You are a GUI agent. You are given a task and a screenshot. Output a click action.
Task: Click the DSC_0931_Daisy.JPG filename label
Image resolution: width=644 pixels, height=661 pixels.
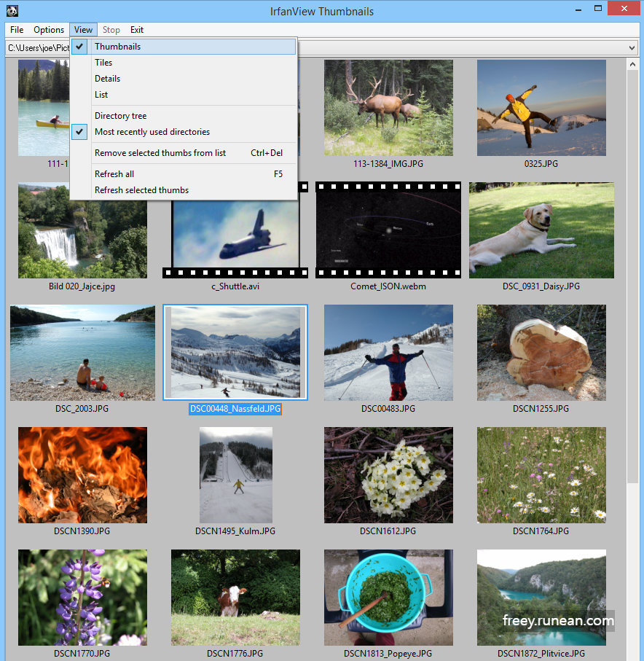541,286
